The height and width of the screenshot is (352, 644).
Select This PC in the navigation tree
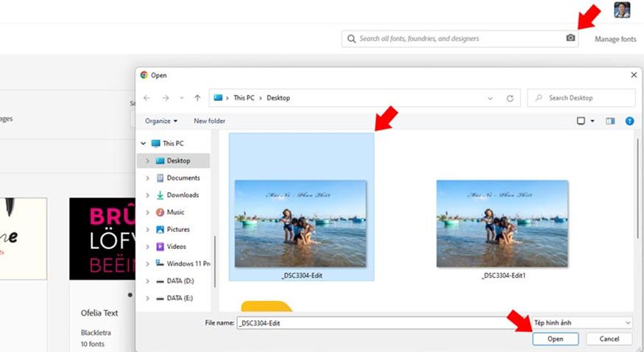click(x=173, y=144)
